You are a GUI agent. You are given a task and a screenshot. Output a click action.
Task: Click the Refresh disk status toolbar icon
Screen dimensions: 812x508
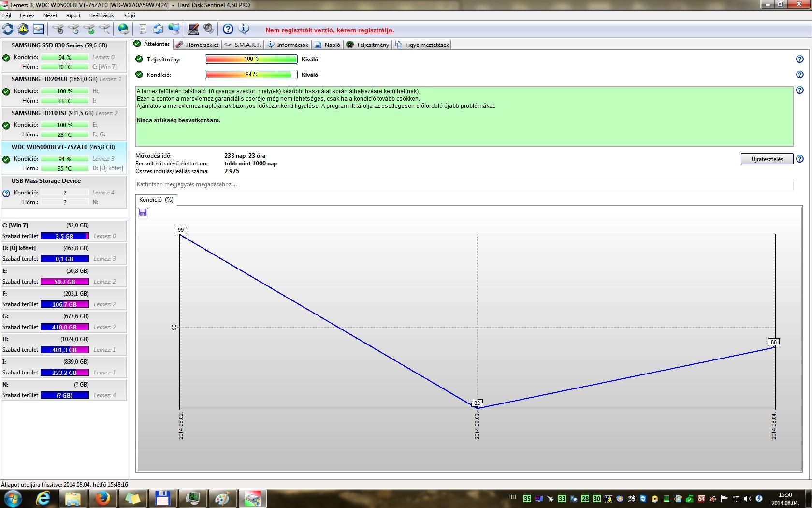tap(8, 29)
